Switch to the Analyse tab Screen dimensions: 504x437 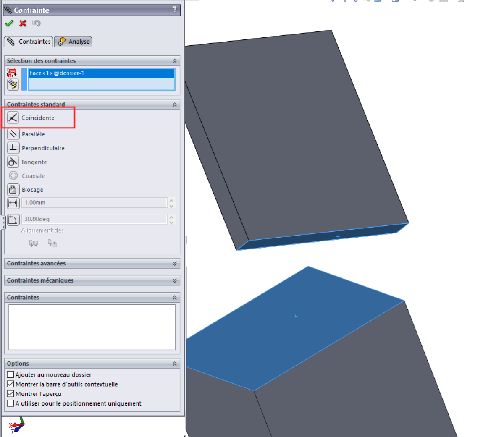click(74, 42)
